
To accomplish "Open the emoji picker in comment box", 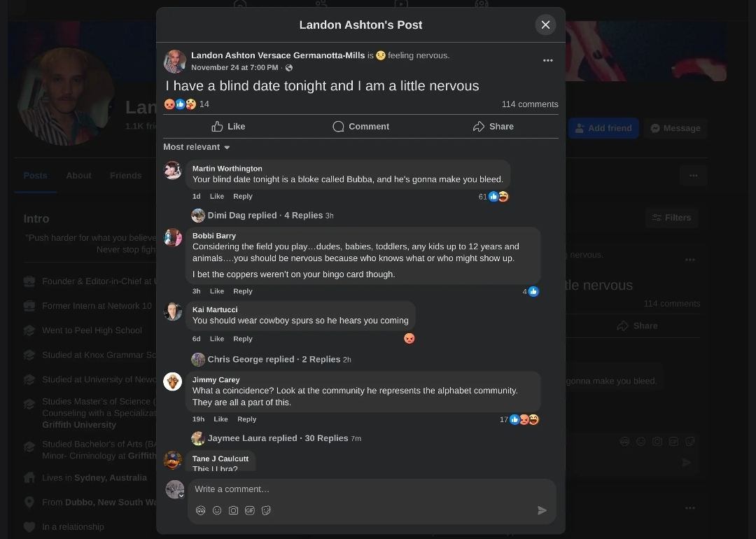I will click(217, 510).
